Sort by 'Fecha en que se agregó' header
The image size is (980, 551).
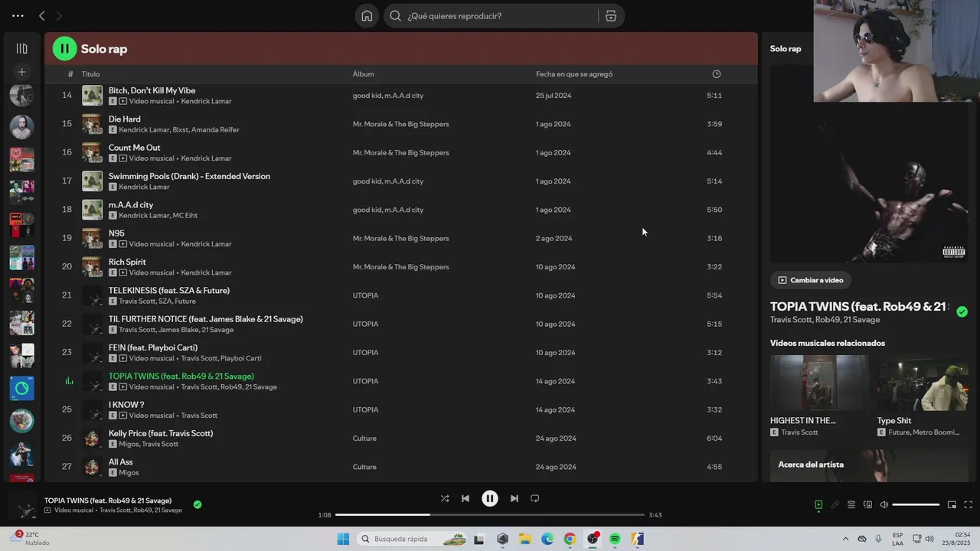coord(574,74)
